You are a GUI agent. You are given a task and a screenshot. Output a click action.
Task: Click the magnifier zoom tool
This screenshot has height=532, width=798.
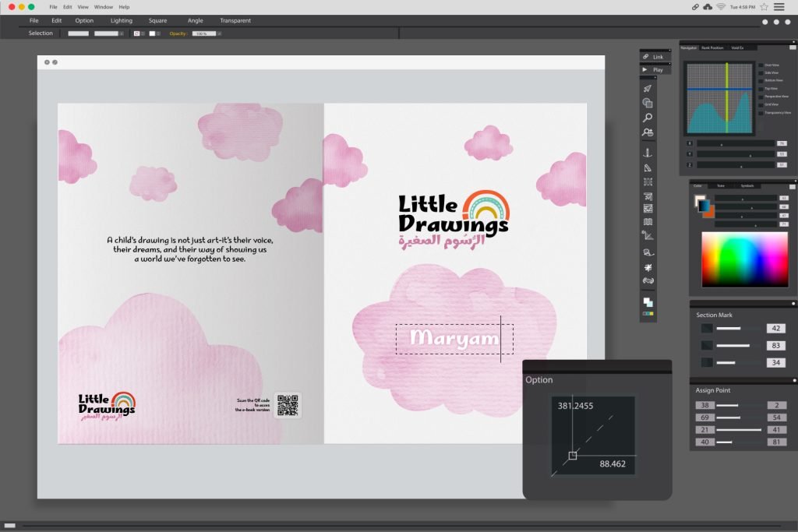click(x=648, y=118)
